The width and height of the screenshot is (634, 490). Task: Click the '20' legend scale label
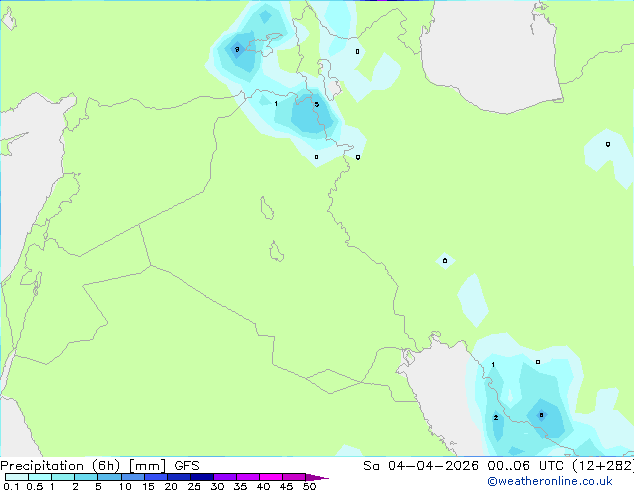coord(171,486)
